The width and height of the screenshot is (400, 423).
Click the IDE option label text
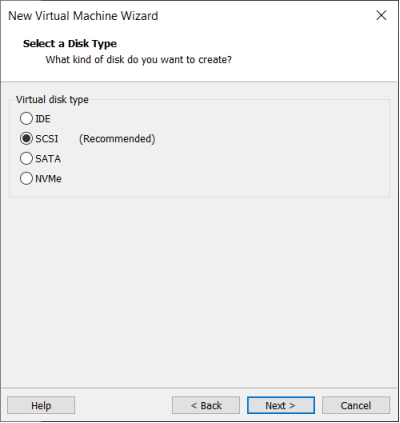(43, 119)
